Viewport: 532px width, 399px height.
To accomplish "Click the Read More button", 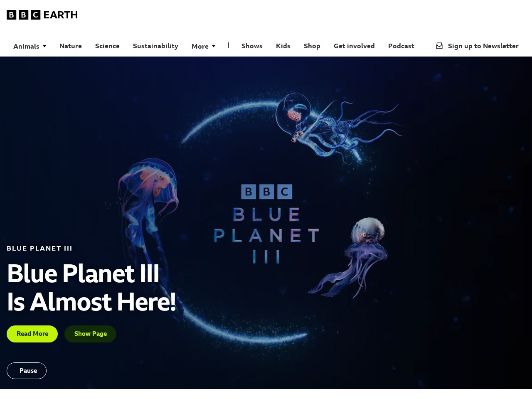I will click(32, 334).
